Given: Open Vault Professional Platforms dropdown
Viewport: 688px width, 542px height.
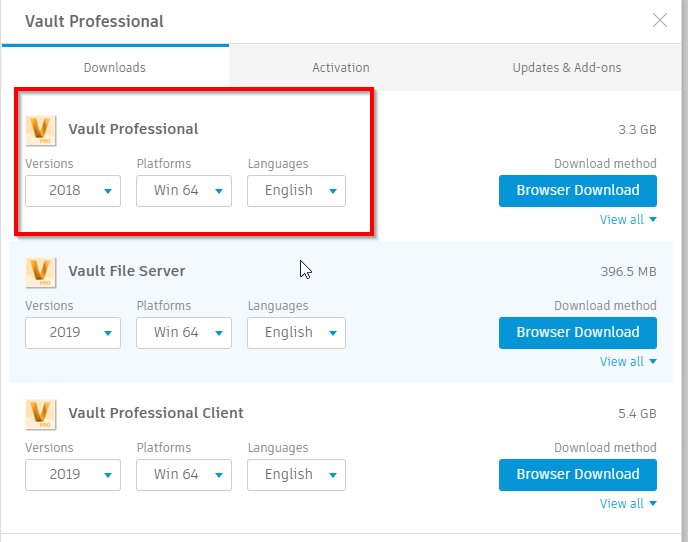Looking at the screenshot, I should pos(184,191).
